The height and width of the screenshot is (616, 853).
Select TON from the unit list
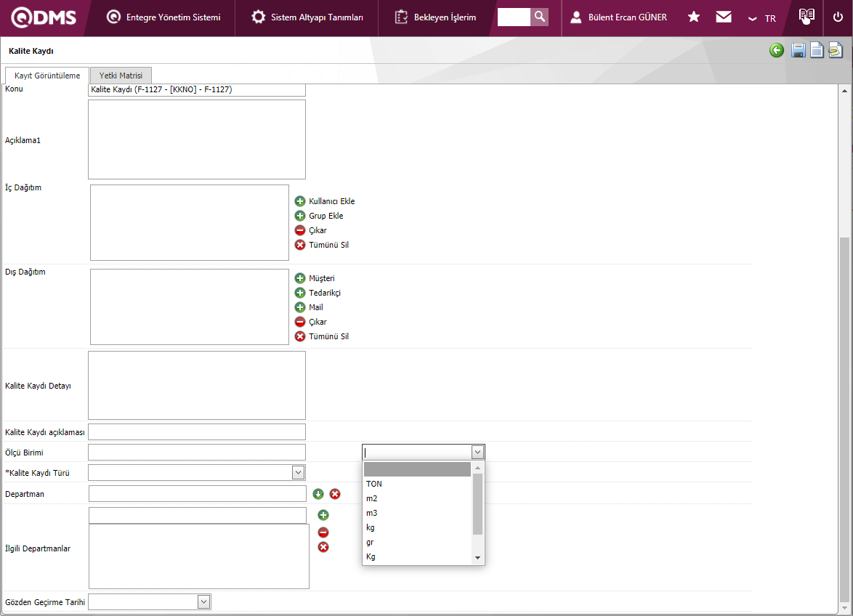[374, 484]
